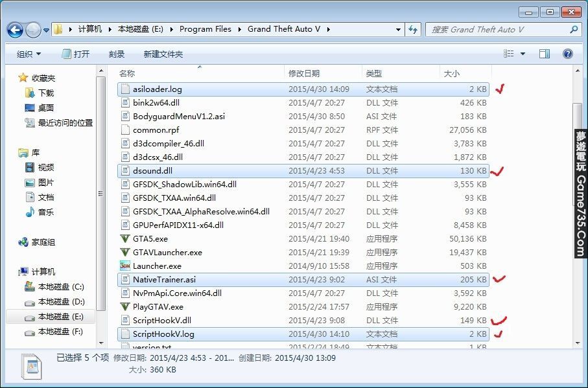Go back with the Back arrow button

(x=15, y=30)
